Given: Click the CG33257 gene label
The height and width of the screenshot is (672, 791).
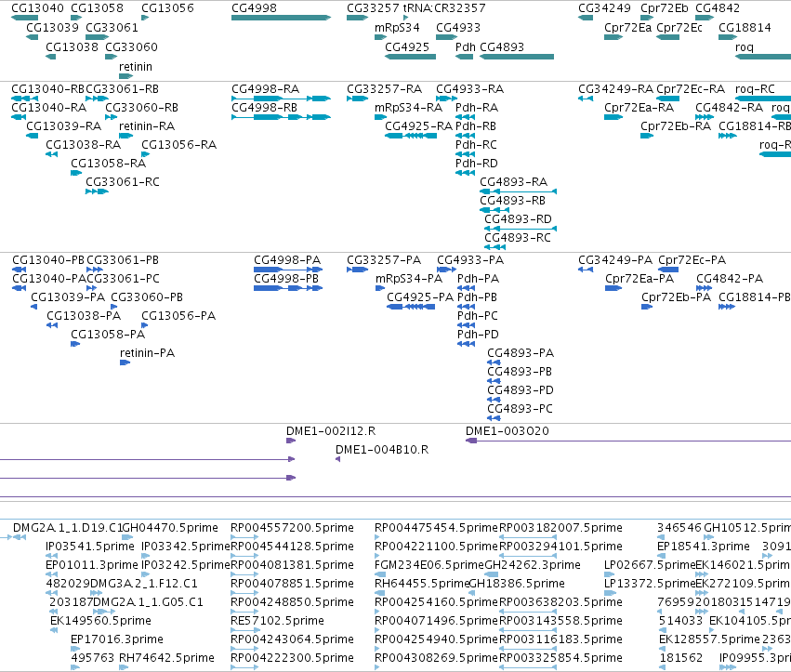Looking at the screenshot, I should point(373,8).
